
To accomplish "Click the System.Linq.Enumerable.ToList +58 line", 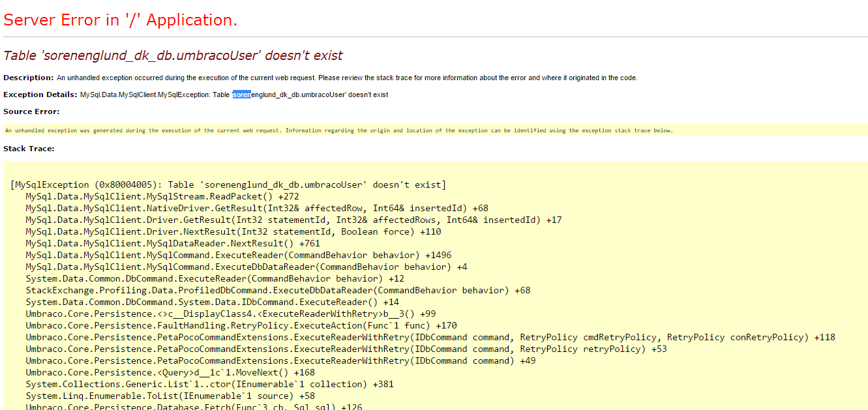I will pos(170,396).
